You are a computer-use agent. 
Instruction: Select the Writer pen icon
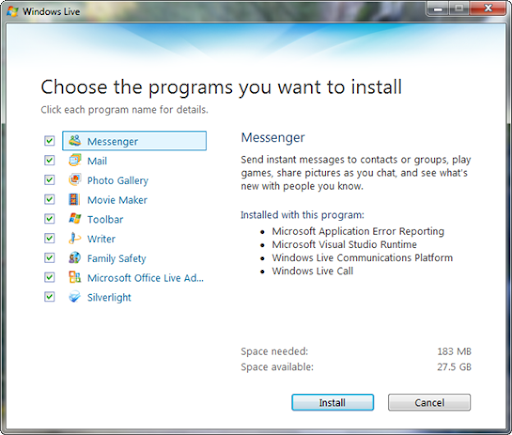pos(75,238)
